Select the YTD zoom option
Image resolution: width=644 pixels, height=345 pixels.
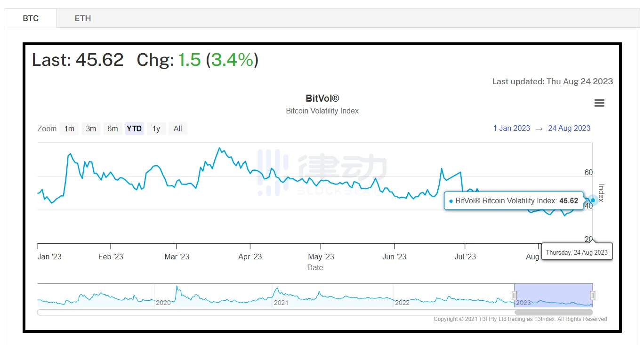click(x=134, y=128)
